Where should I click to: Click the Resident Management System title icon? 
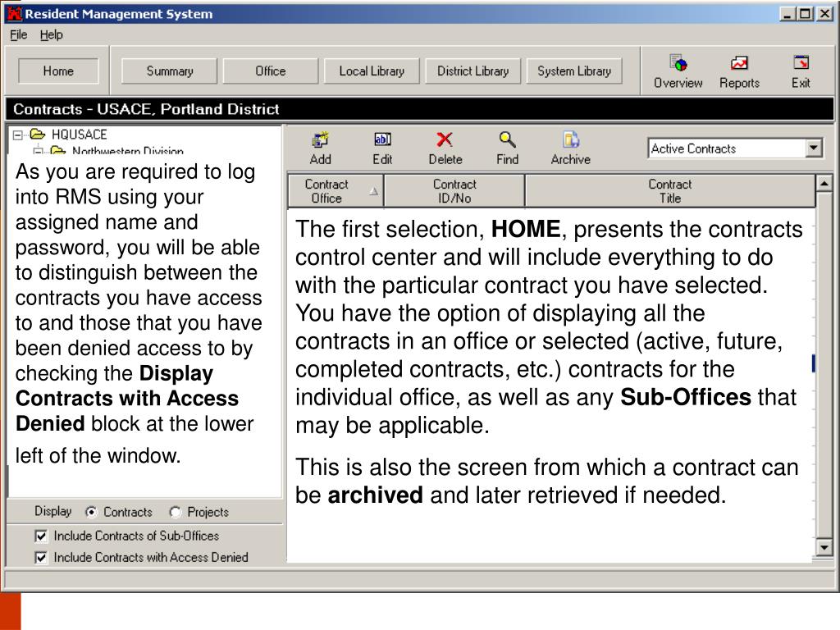click(x=15, y=14)
